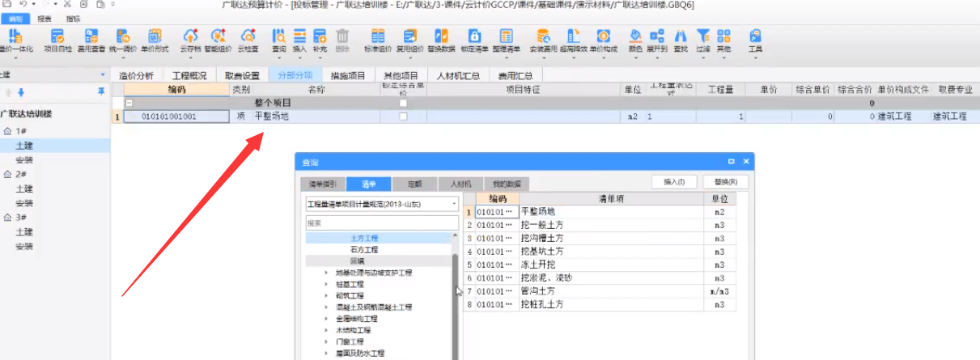Viewport: 980px width, 360px height.
Task: Switch to the 取费设置 tab
Action: [242, 76]
